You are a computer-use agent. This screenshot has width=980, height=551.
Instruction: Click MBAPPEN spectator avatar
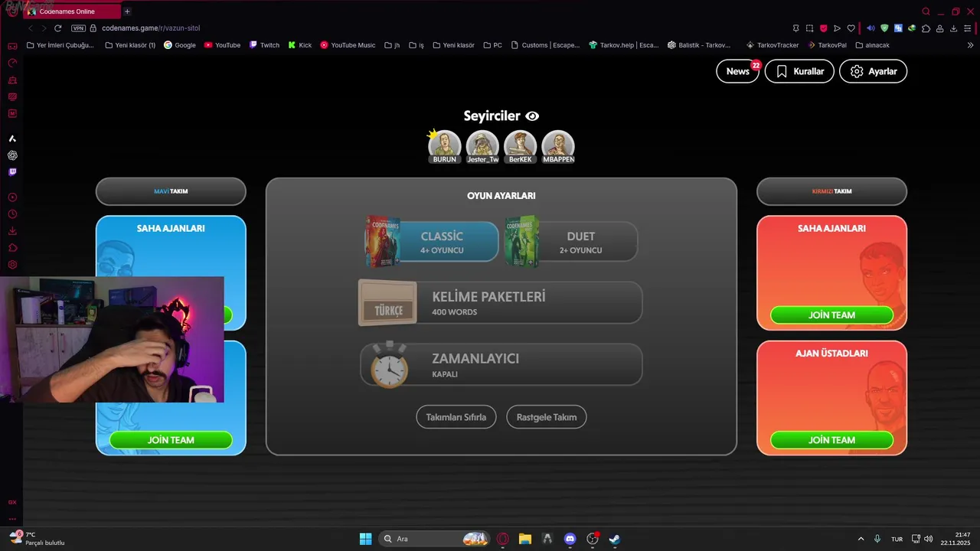[558, 145]
